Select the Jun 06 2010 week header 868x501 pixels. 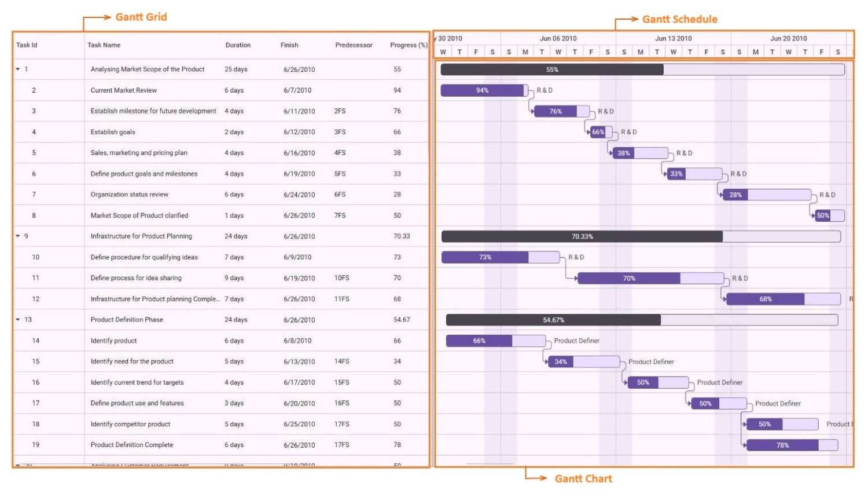[x=558, y=38]
